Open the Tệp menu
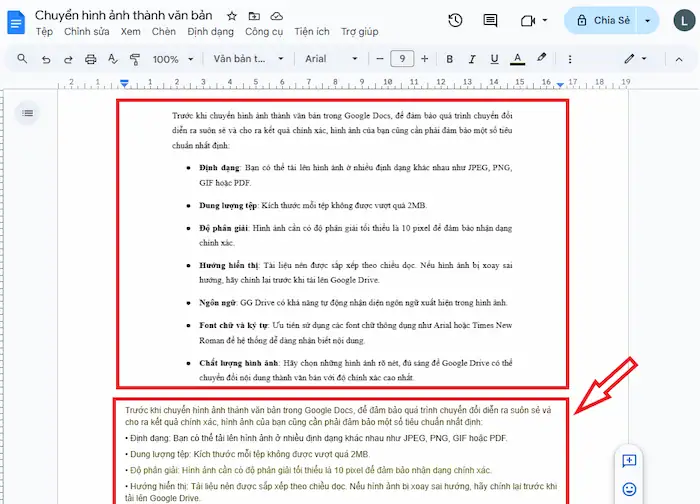Screen dimensions: 700x504 (44, 32)
